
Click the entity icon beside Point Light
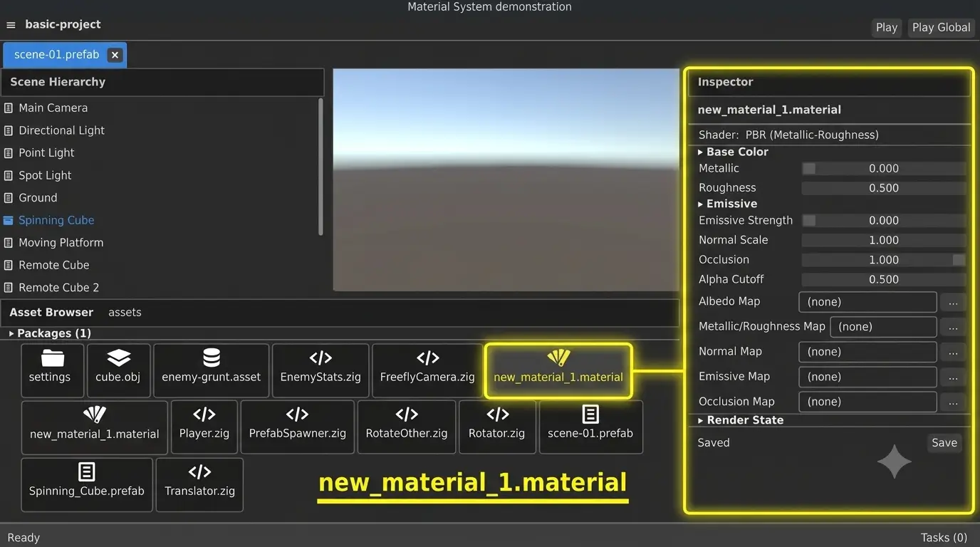tap(9, 153)
